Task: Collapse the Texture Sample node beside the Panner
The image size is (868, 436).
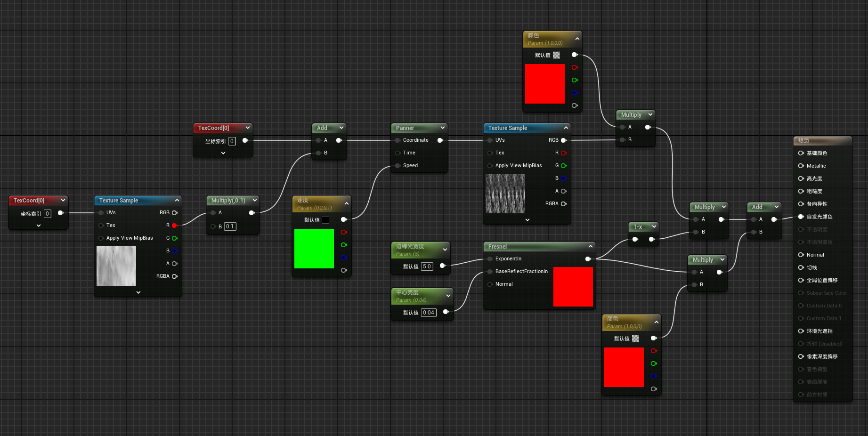Action: (566, 128)
